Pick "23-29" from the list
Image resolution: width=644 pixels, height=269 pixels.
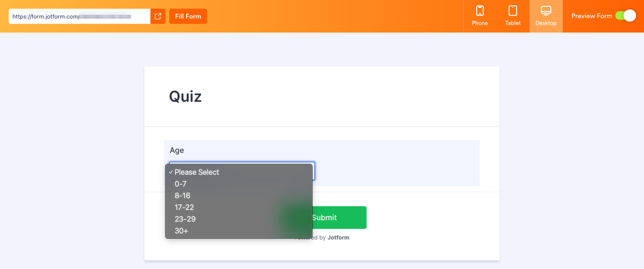pyautogui.click(x=185, y=219)
